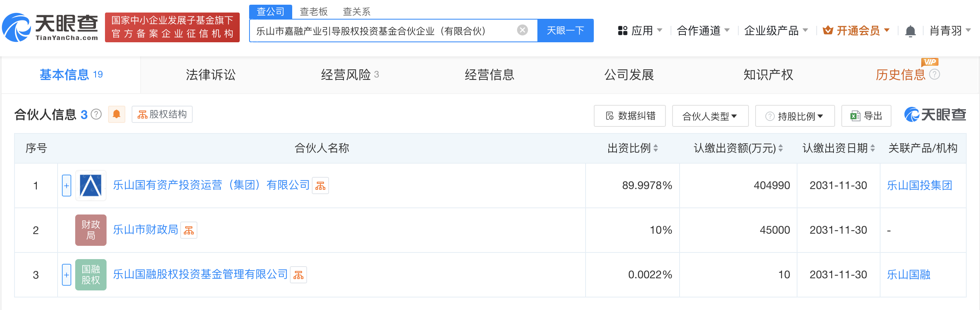The image size is (980, 310).
Task: Clear the search box with X icon
Action: 522,30
